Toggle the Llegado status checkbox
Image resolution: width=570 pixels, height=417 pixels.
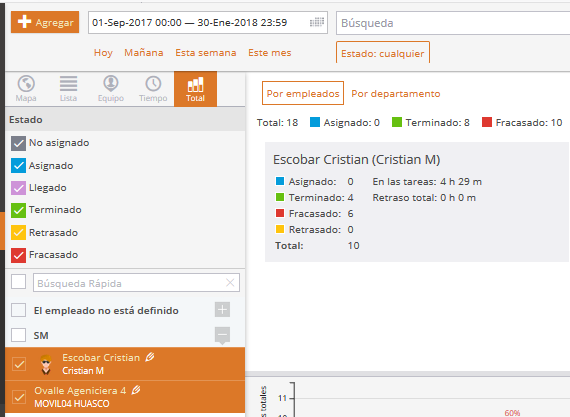[18, 188]
